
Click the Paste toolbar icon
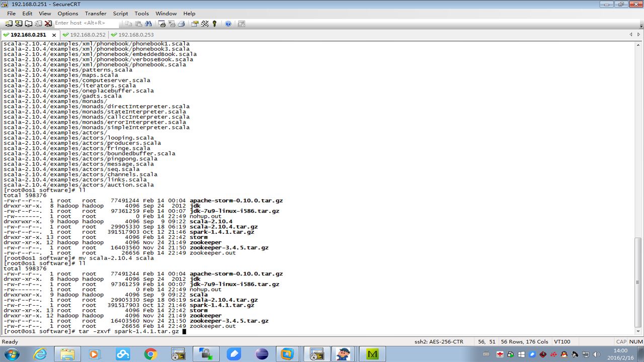click(138, 23)
